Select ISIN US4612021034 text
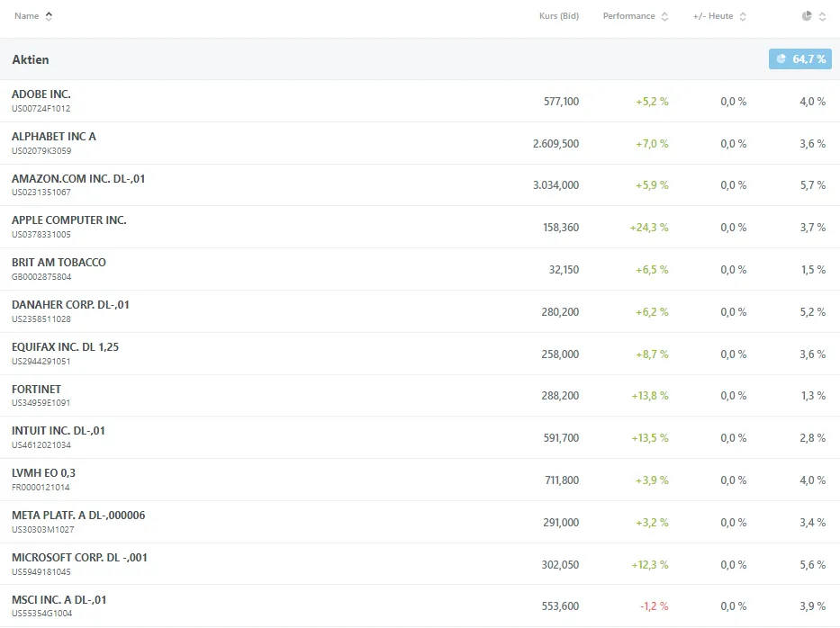 pyautogui.click(x=41, y=444)
